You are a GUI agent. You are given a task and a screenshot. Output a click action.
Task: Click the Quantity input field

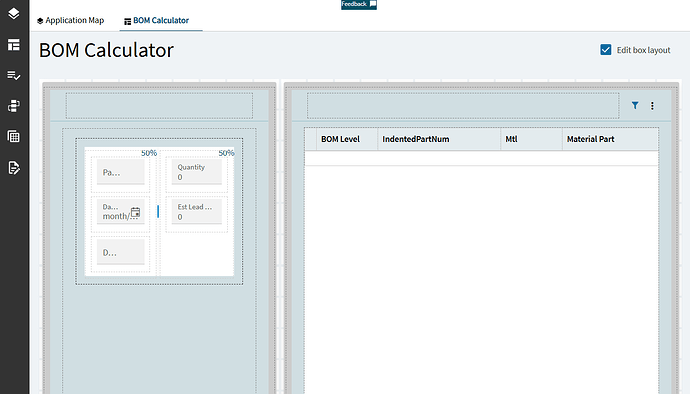(x=197, y=172)
